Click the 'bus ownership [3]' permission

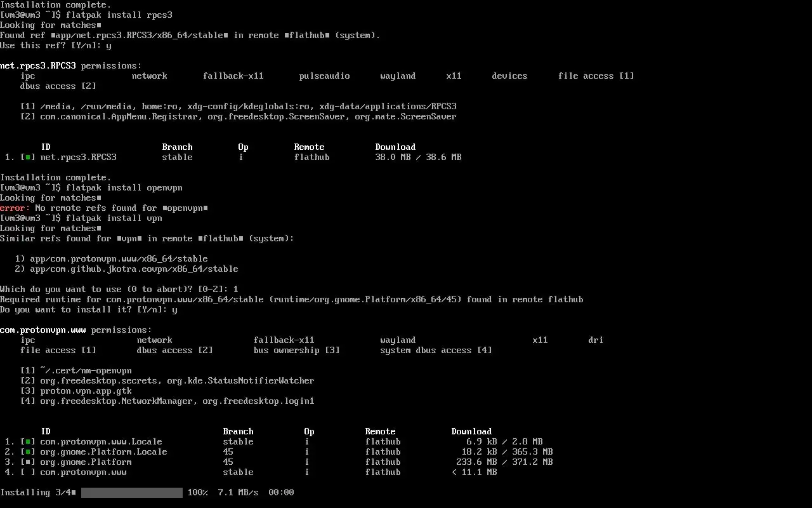297,351
